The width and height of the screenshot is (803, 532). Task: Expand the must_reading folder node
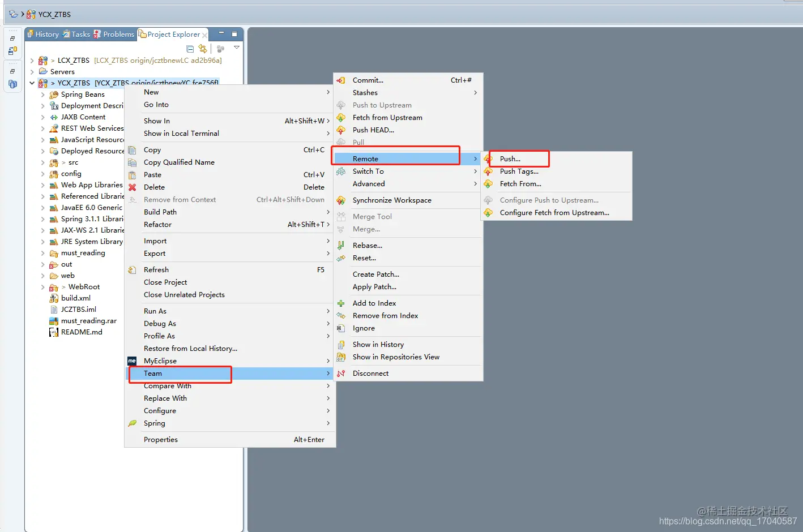[x=43, y=253]
